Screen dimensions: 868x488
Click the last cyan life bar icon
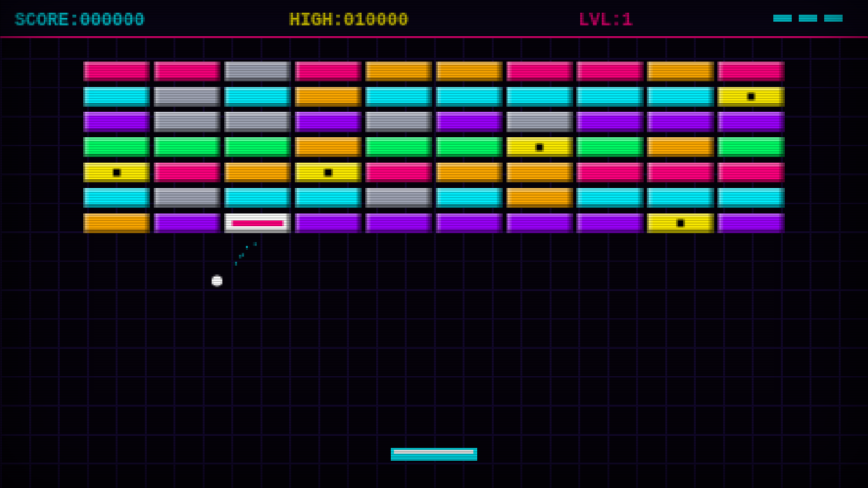point(833,18)
